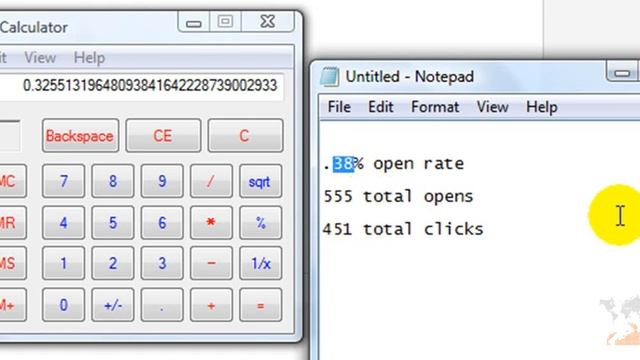Viewport: 640px width, 360px height.
Task: Maximize the Calculator window
Action: click(225, 22)
